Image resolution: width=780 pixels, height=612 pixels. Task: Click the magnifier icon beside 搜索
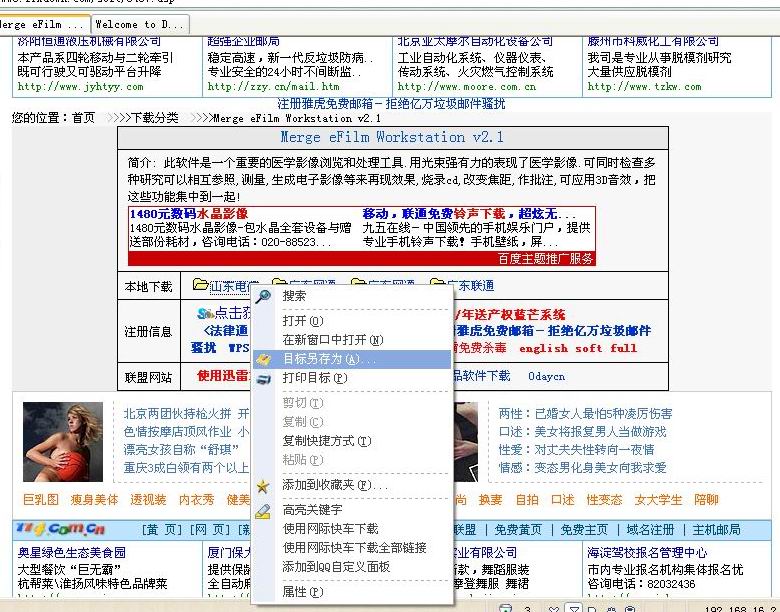point(263,296)
